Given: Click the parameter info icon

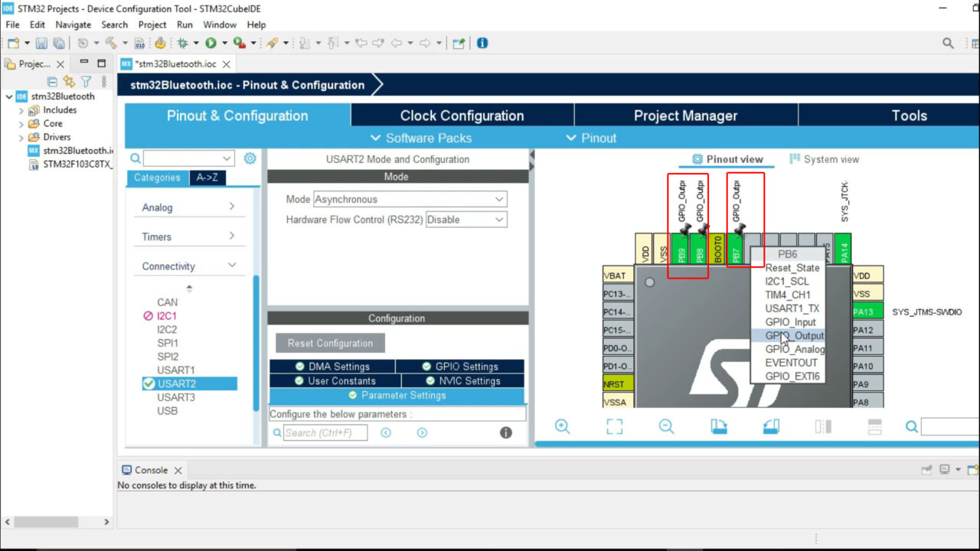Looking at the screenshot, I should point(506,432).
